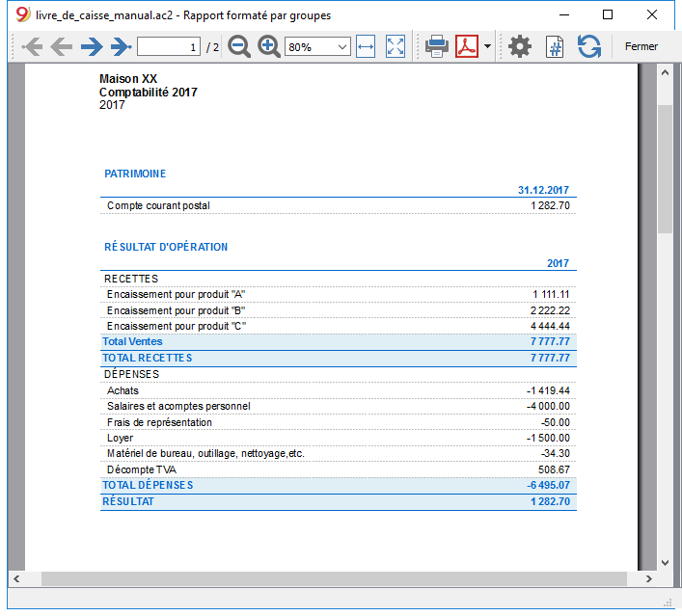Fit page to width icon

[x=366, y=46]
